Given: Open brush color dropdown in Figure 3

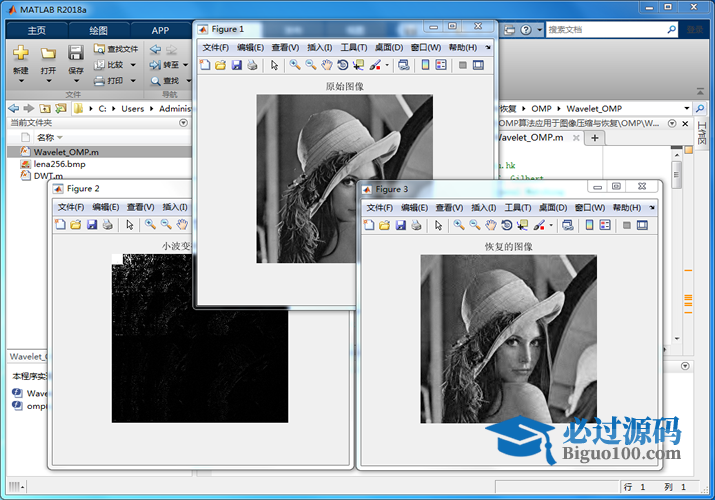Looking at the screenshot, I should pos(551,225).
